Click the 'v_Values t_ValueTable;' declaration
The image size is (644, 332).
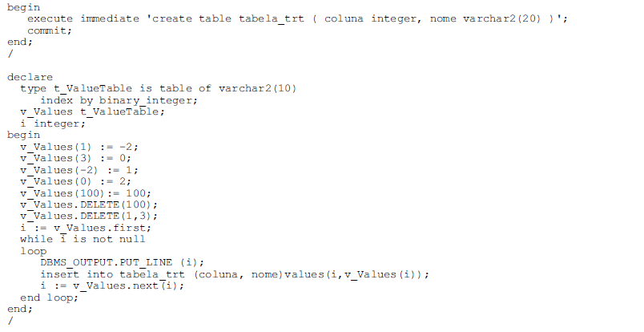pyautogui.click(x=92, y=112)
